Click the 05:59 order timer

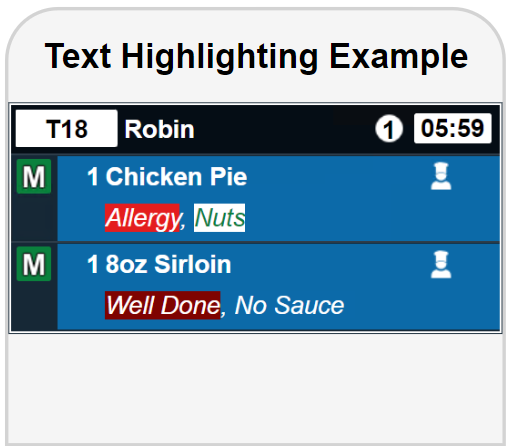(x=453, y=128)
